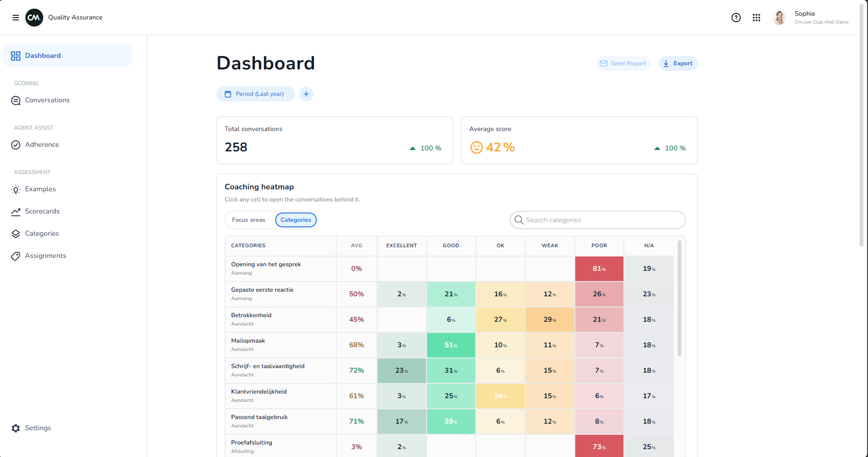Click the CM logo icon
Viewport: 868px width, 457px height.
(x=34, y=18)
